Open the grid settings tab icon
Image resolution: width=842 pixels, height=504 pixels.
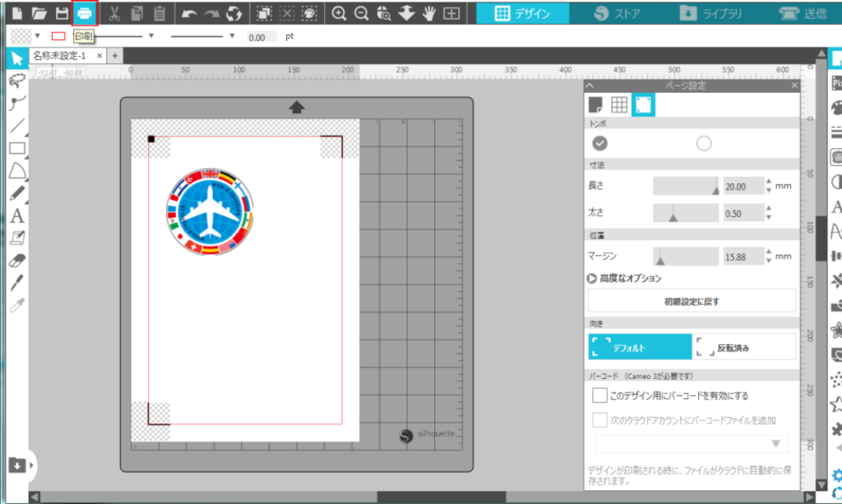619,104
